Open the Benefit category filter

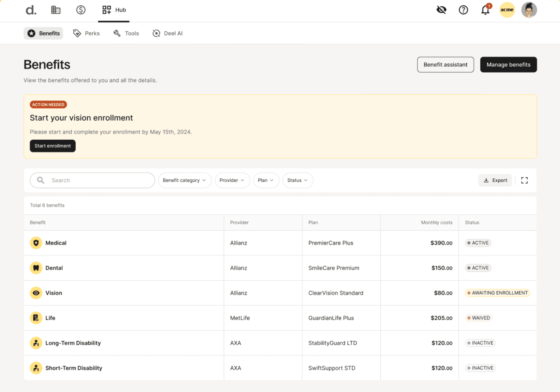(184, 180)
